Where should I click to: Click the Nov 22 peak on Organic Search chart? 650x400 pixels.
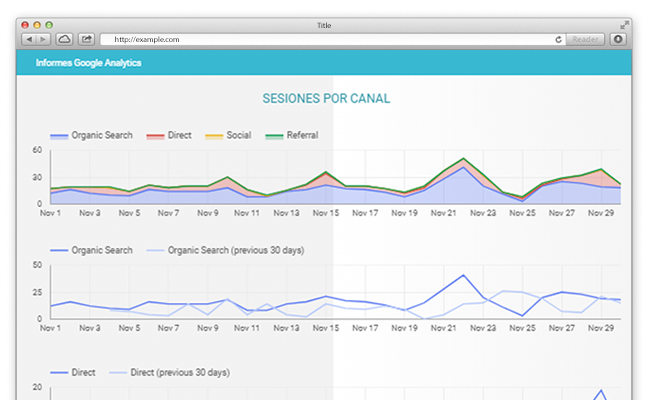coord(463,275)
